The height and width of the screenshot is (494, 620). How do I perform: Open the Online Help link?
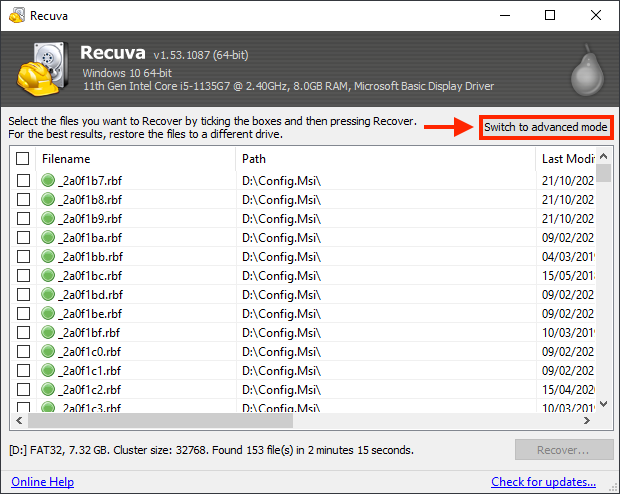[42, 482]
